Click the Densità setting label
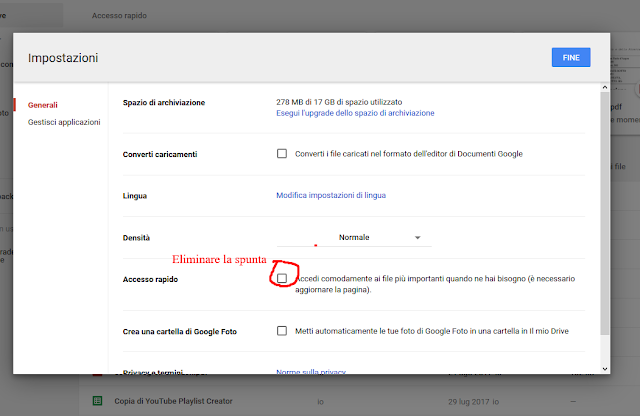This screenshot has height=416, width=640. coord(136,238)
